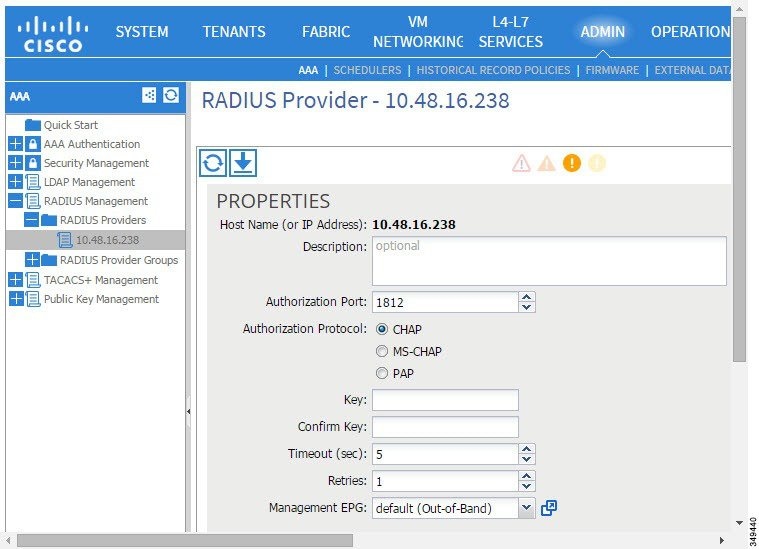Open the Management EPG dropdown
The height and width of the screenshot is (549, 759).
(x=527, y=508)
